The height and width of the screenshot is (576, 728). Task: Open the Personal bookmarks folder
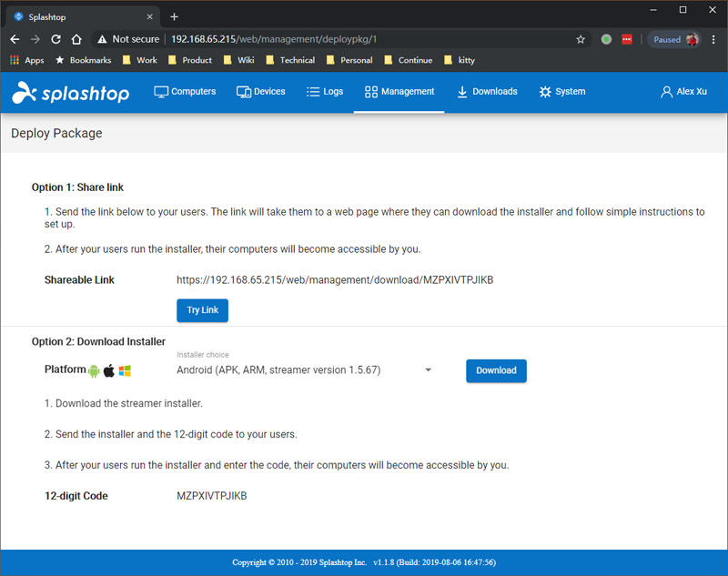(349, 60)
